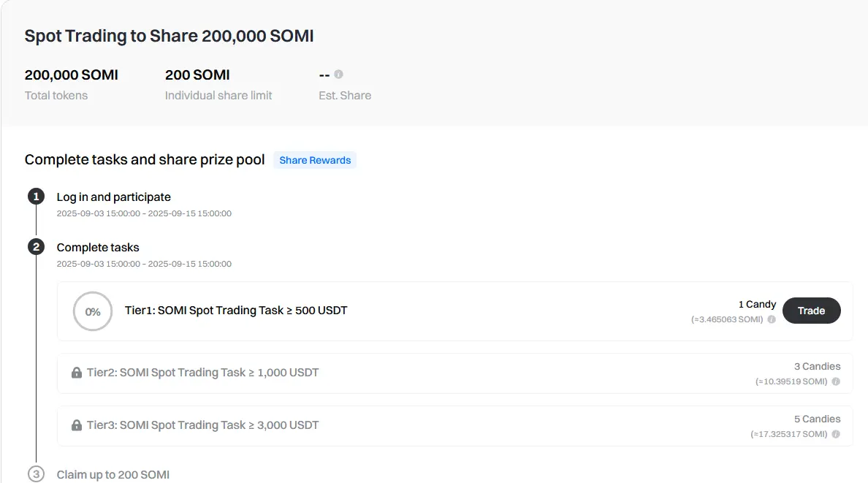The height and width of the screenshot is (483, 868).
Task: Click the info icon next to Est. Share
Action: (x=338, y=75)
